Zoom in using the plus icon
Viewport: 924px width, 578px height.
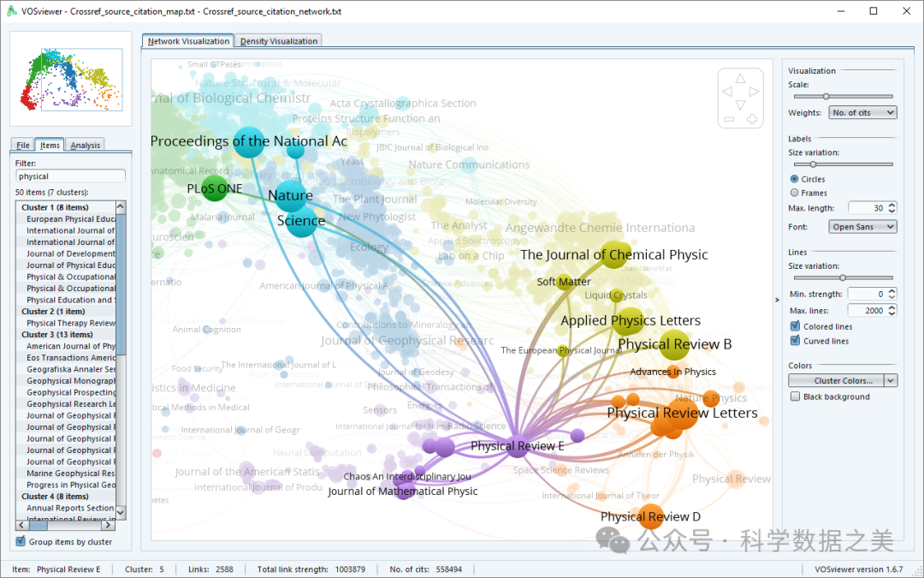pyautogui.click(x=752, y=120)
